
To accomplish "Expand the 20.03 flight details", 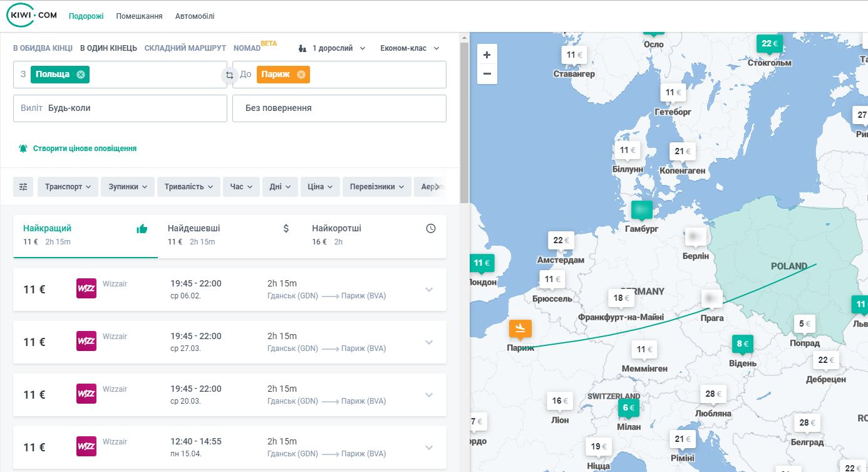I will (x=429, y=395).
